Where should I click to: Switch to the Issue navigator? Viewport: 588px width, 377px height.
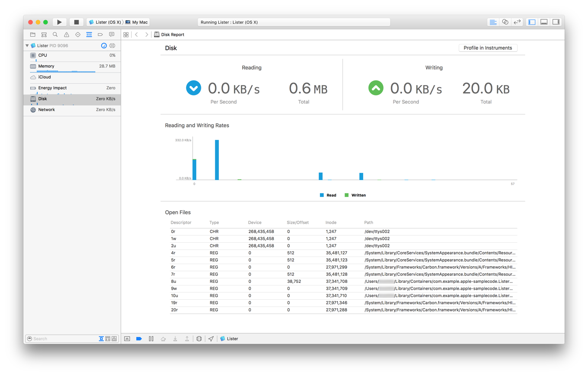(66, 35)
